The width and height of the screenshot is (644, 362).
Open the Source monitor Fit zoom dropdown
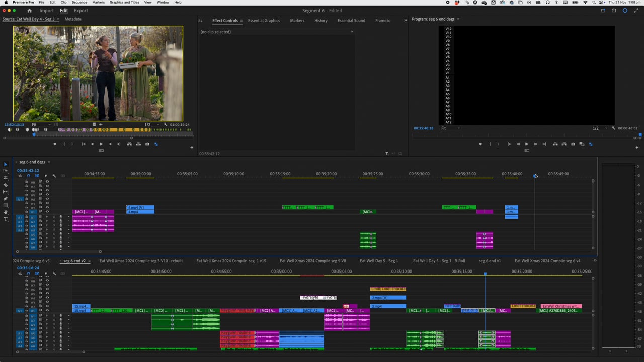coord(41,125)
